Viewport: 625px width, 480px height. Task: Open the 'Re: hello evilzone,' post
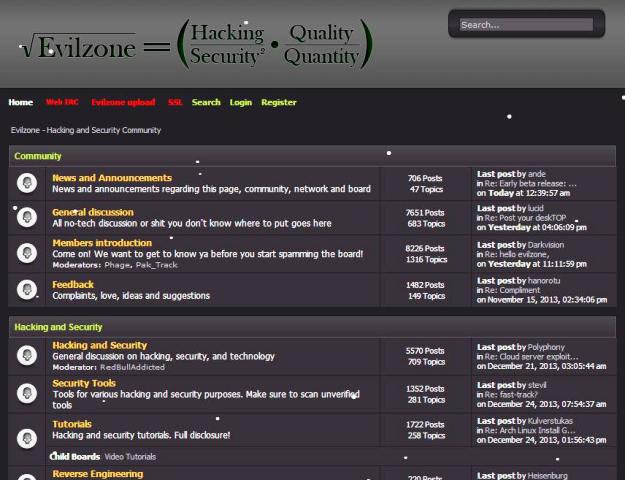coord(517,254)
